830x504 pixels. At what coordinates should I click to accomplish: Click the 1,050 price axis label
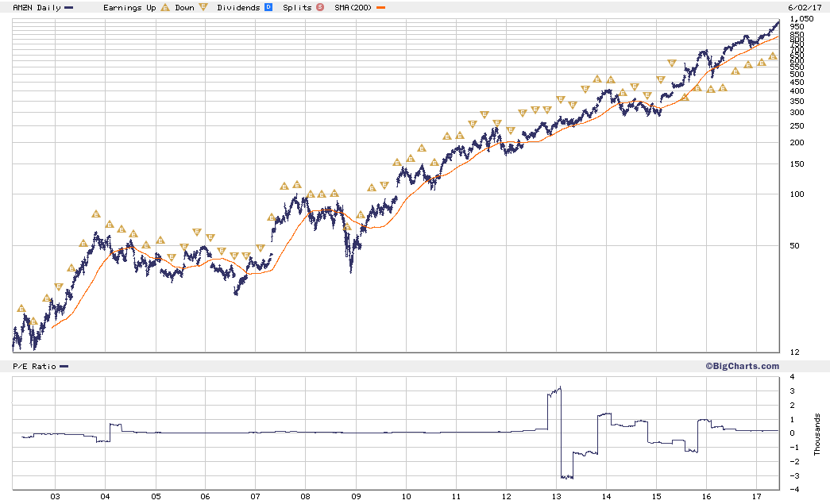(x=801, y=19)
